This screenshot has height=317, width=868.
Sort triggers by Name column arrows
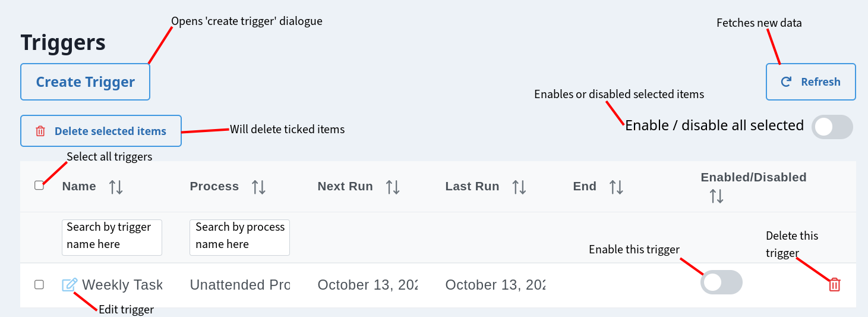(116, 187)
